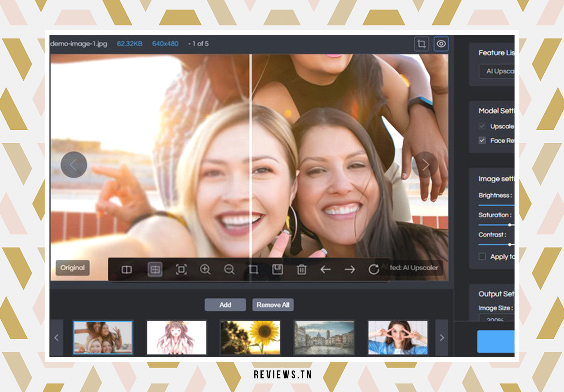Click the Add button
This screenshot has height=392, width=564.
click(225, 305)
